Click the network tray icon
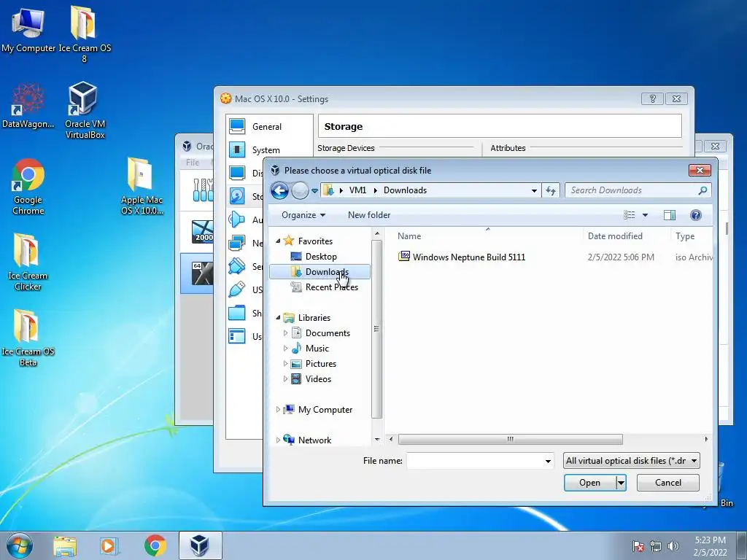This screenshot has width=747, height=560. (656, 546)
